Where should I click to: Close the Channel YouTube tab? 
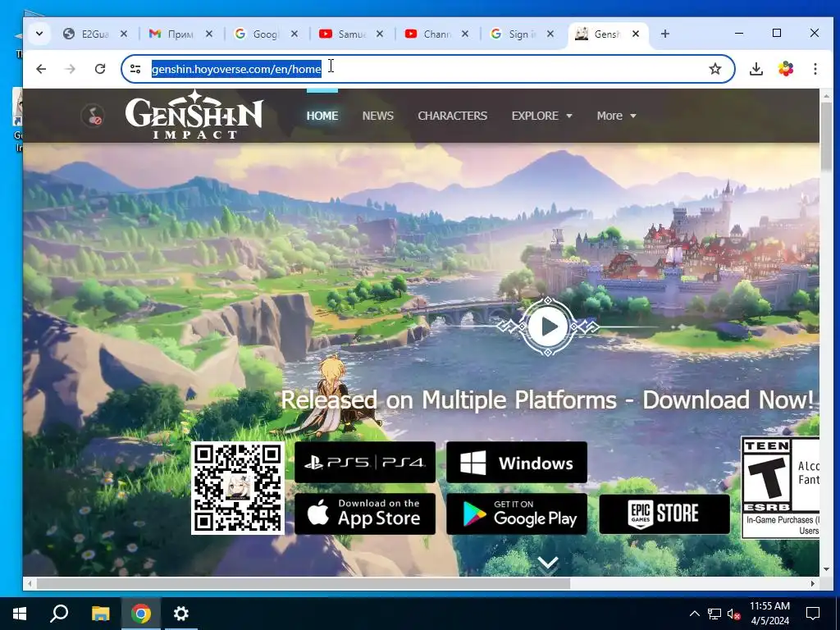465,34
